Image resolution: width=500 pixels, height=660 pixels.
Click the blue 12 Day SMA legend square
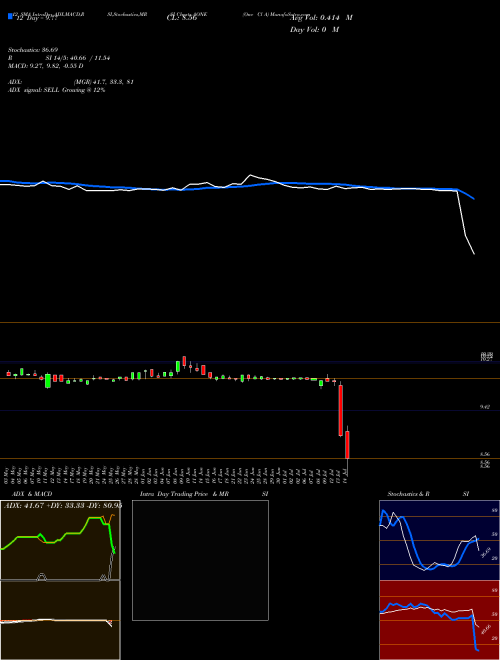[10, 16]
